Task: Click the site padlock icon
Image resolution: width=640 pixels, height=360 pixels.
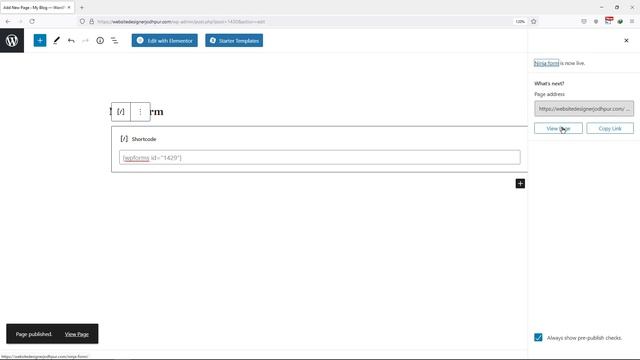Action: [x=91, y=21]
